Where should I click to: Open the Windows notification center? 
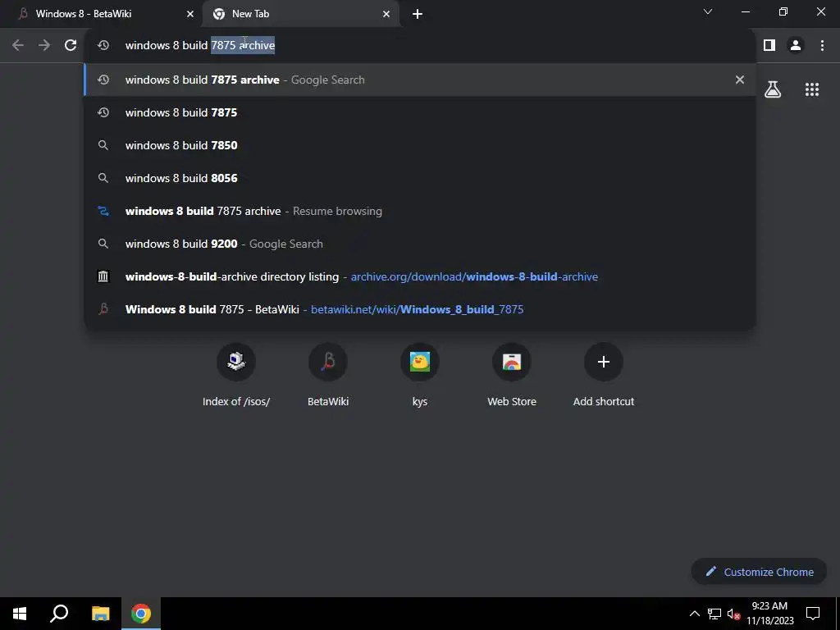tap(813, 614)
